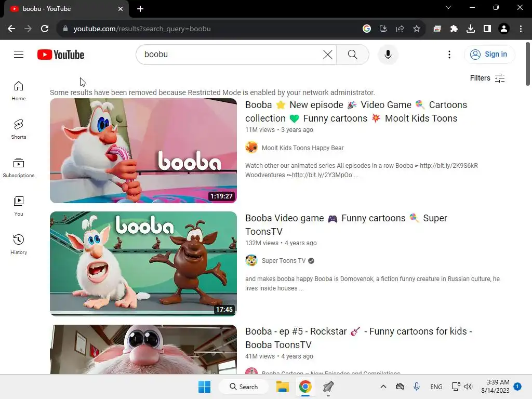Open the Booba Rockstar video thumbnail
The image size is (532, 399).
point(143,350)
